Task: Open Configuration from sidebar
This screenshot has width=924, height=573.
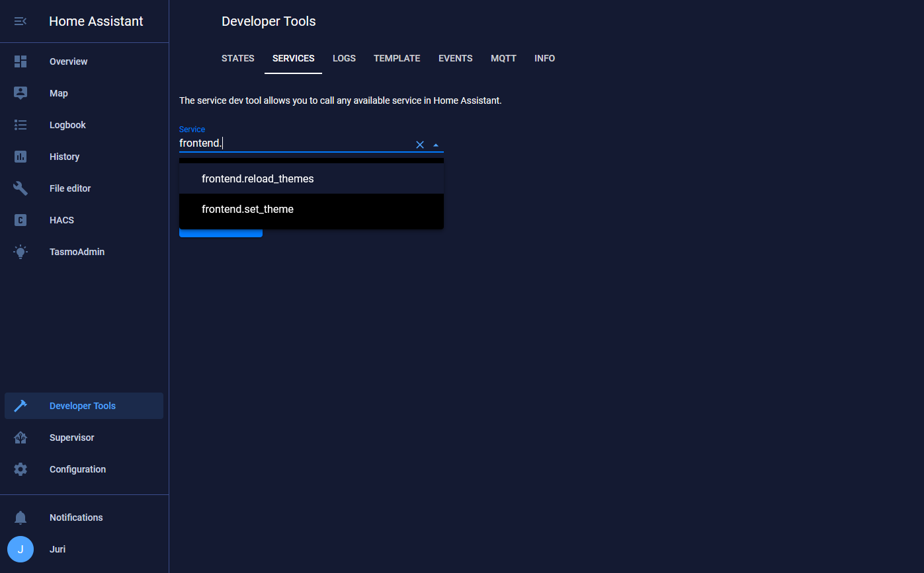Action: (x=84, y=469)
